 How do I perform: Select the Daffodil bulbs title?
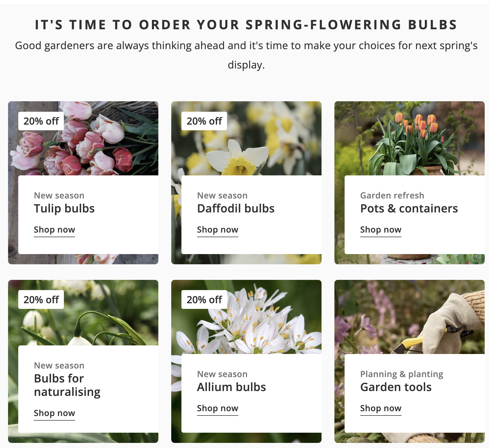236,209
